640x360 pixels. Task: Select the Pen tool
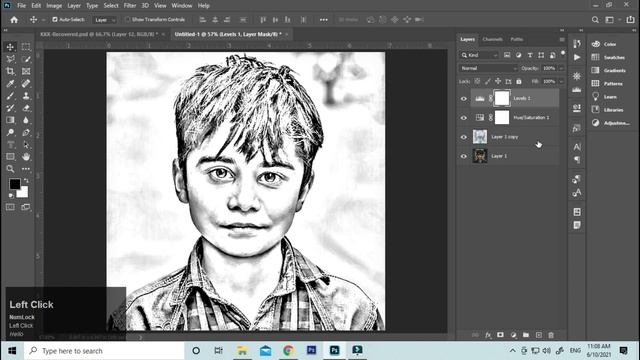tap(26, 132)
